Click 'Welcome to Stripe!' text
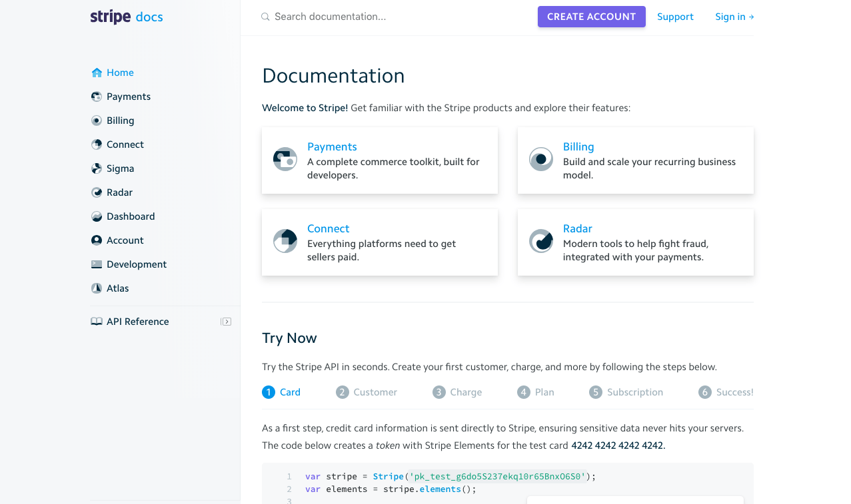This screenshot has height=504, width=851. pyautogui.click(x=305, y=108)
